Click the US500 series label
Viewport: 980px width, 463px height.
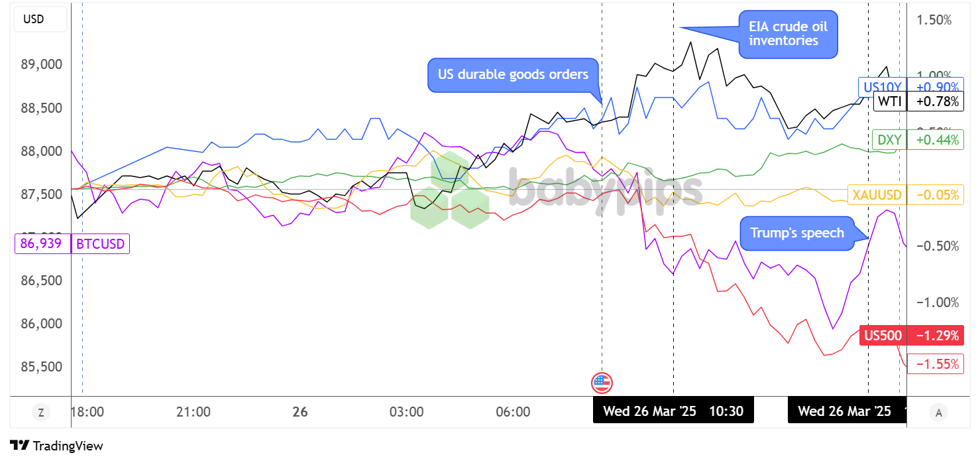click(x=883, y=336)
